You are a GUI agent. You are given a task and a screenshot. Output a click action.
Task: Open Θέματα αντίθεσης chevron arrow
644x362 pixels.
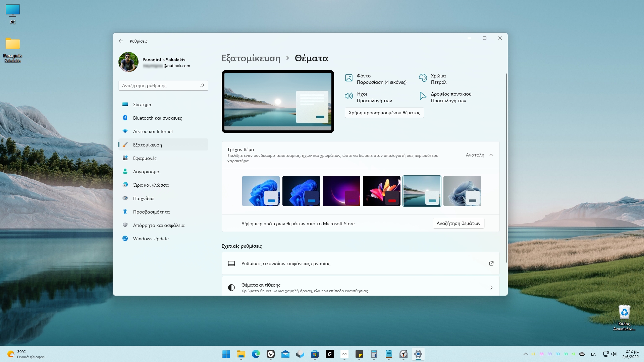coord(491,288)
